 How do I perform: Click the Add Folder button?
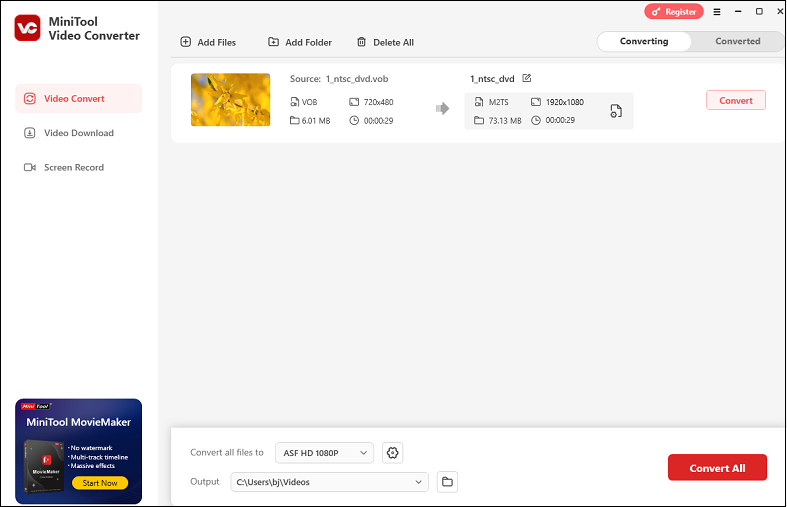[x=300, y=42]
